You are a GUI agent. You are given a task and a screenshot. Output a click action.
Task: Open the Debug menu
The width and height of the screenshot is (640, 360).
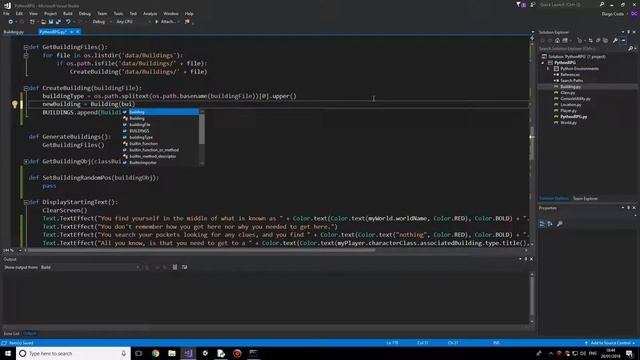(84, 13)
